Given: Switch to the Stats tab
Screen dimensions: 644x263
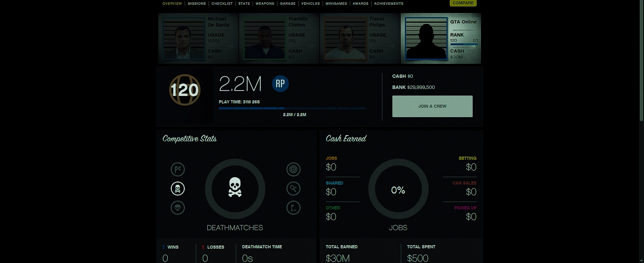Looking at the screenshot, I should pos(244,4).
